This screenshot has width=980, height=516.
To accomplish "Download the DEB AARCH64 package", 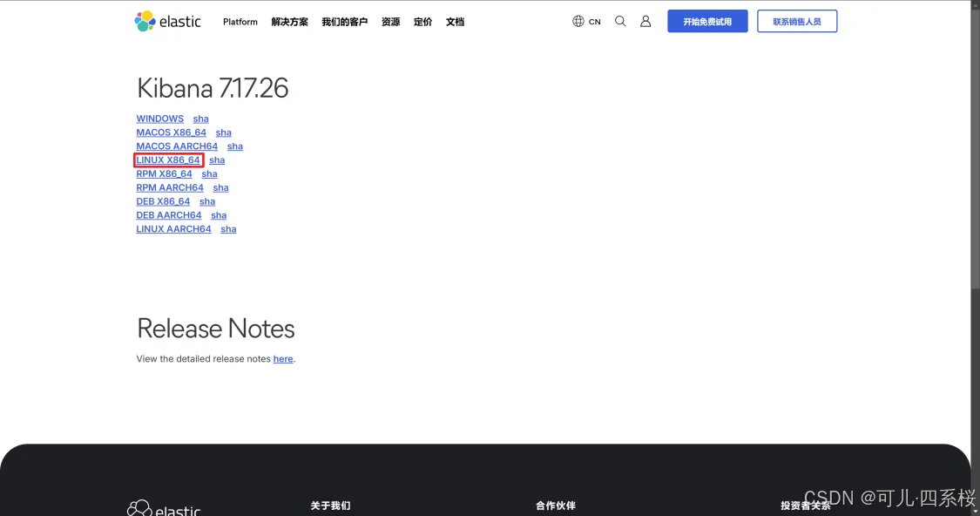I will point(169,215).
